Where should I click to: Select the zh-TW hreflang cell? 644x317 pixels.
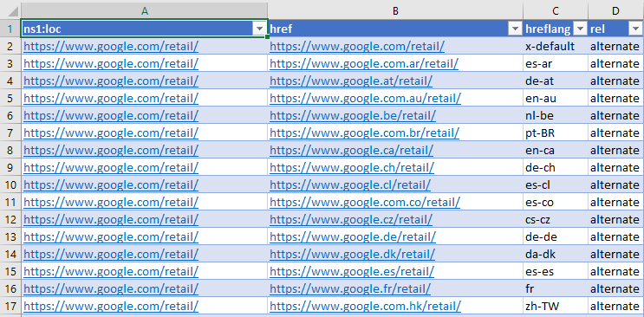[556, 306]
